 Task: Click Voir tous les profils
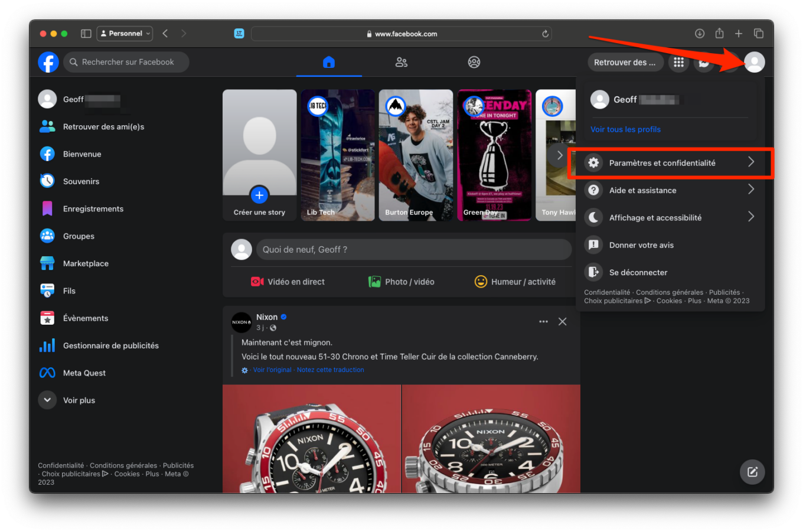(625, 129)
